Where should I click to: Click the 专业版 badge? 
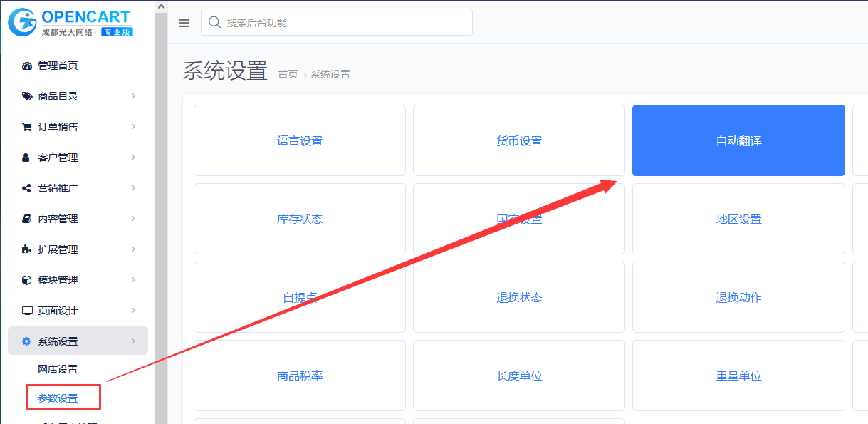click(117, 32)
